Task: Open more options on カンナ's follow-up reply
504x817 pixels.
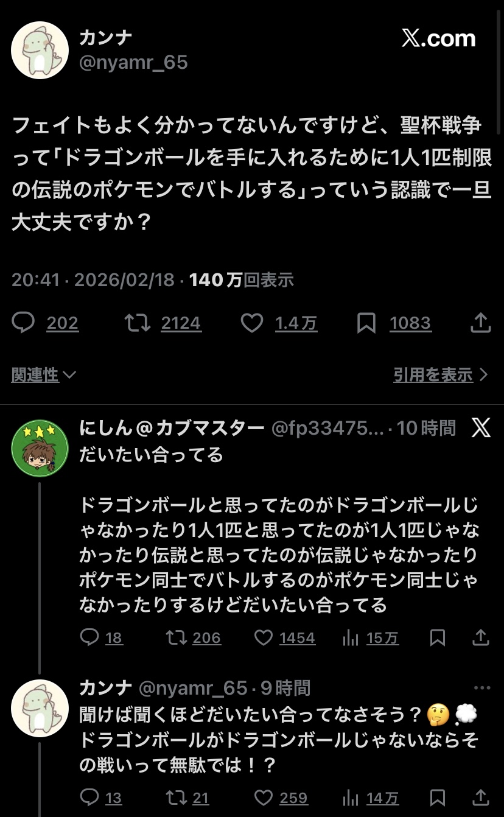Action: 481,688
